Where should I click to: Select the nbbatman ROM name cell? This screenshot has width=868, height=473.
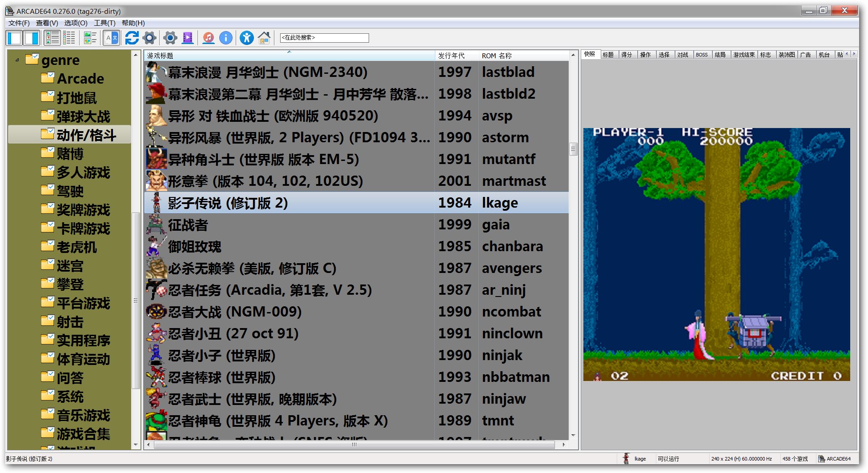516,377
